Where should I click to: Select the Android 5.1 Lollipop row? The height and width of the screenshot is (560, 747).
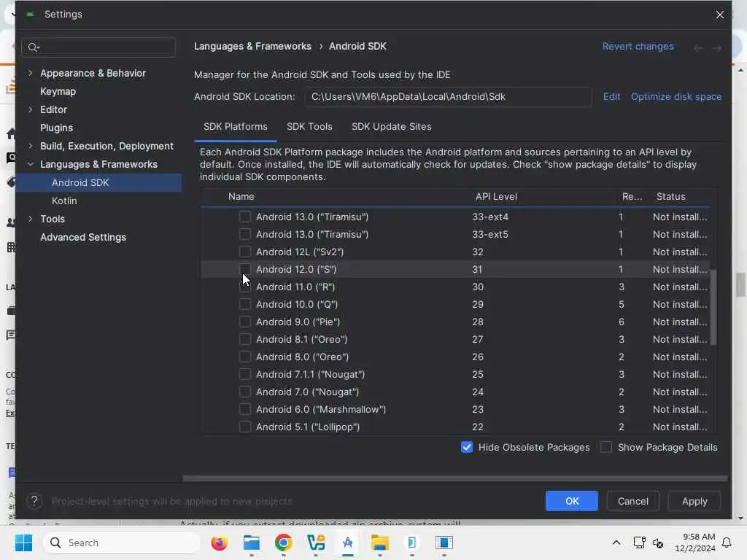[455, 427]
